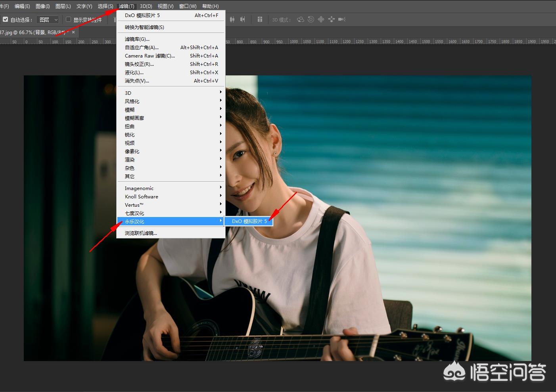Select the 3D pan mode icon

321,19
